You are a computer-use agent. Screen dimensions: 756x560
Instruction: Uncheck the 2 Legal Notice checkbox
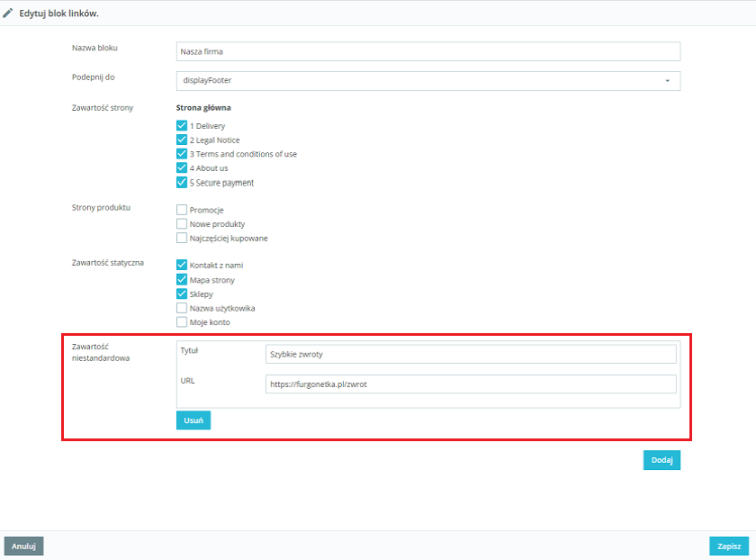pos(182,140)
